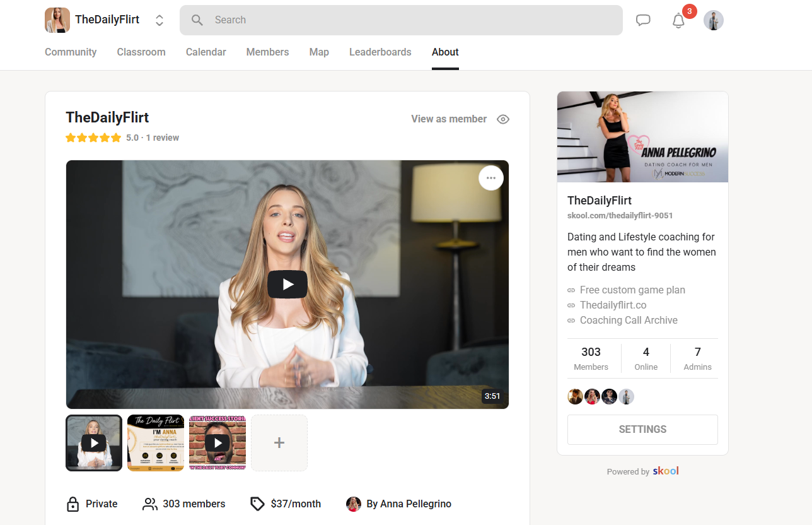Select the first video thumbnail of Anna
Screen dimensions: 812x525
coord(94,443)
